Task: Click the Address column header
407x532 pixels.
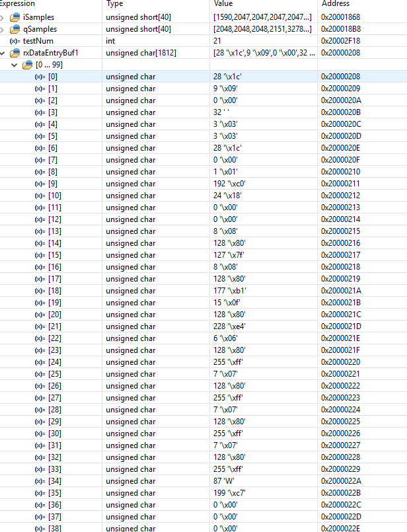Action: coord(336,3)
